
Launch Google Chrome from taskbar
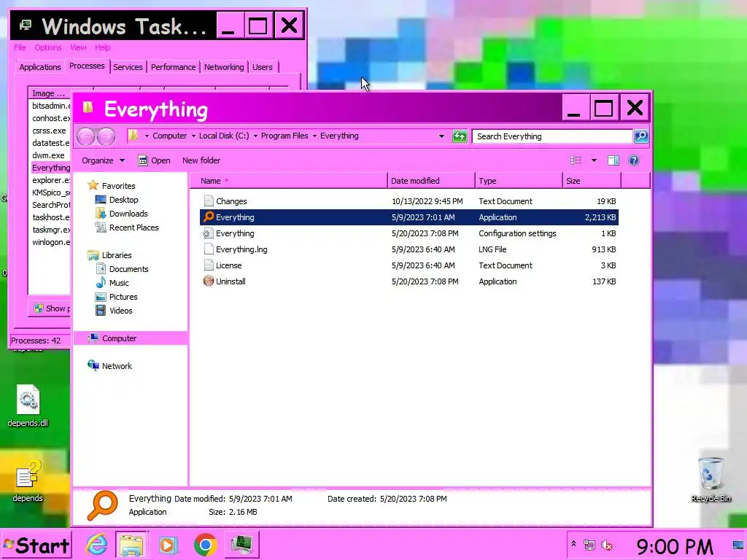tap(205, 545)
